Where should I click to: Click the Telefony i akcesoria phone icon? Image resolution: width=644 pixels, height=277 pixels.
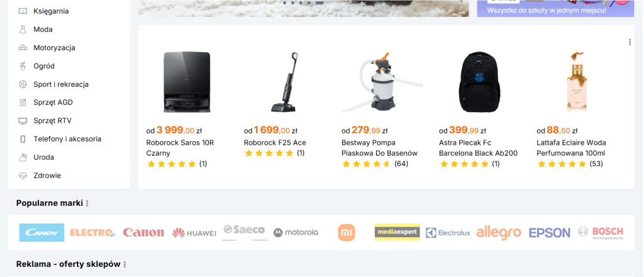(x=23, y=139)
